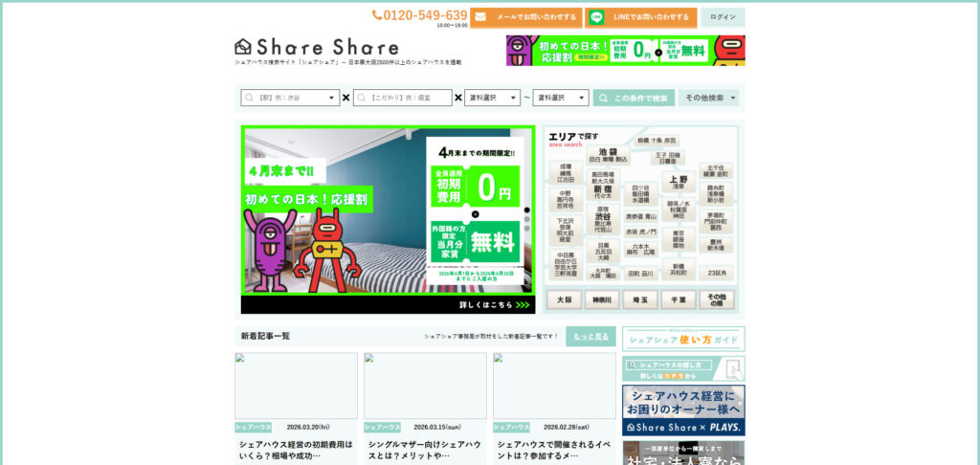Clear the こだわり field with X icon
The image size is (980, 465).
click(458, 98)
